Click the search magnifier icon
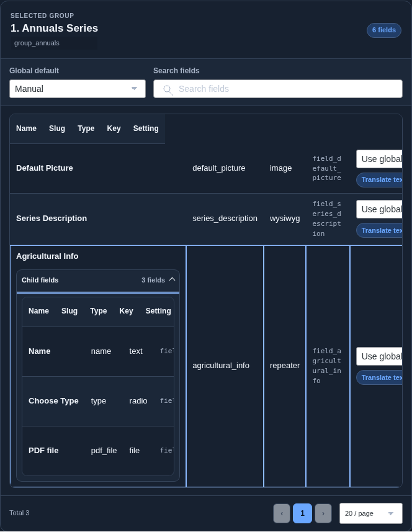The height and width of the screenshot is (532, 412). (168, 90)
